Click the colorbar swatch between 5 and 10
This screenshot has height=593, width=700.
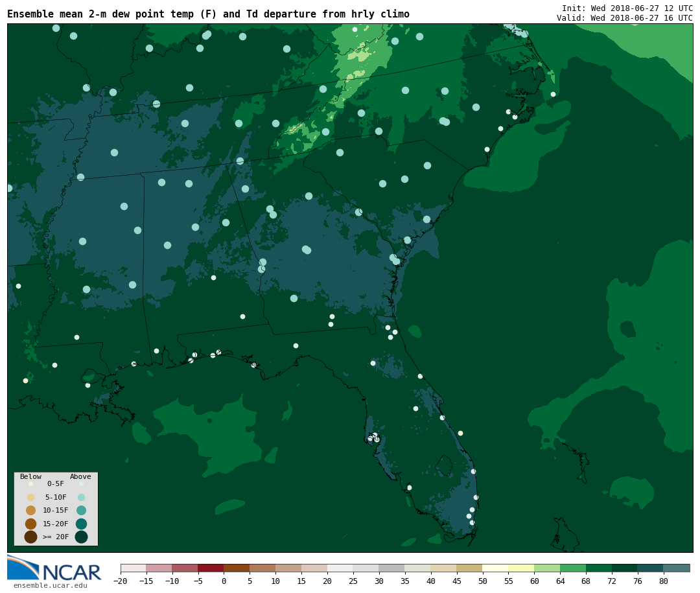tap(262, 568)
